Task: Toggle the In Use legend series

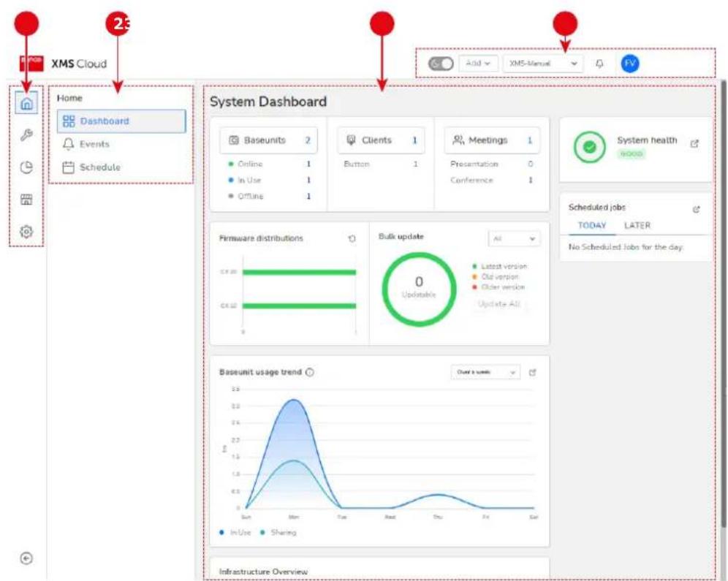Action: [235, 532]
